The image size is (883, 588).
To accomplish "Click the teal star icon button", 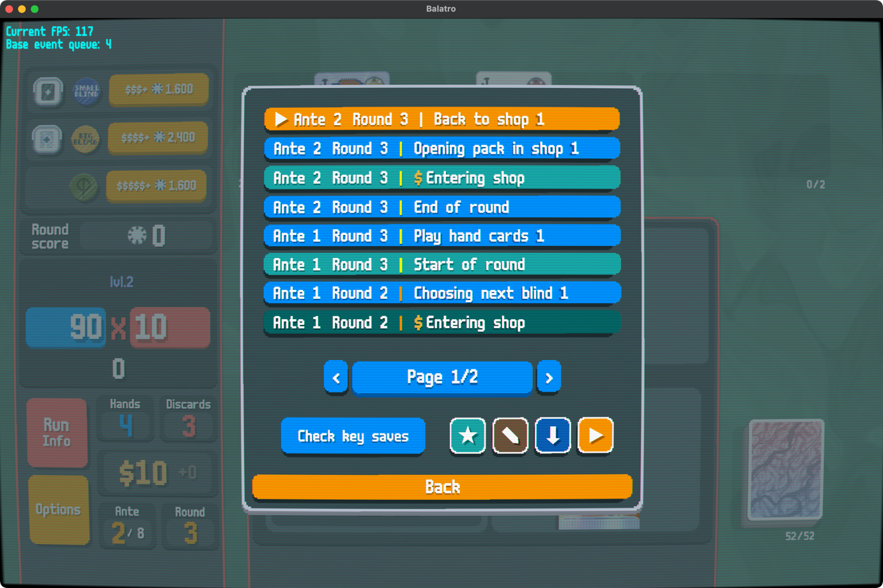I will [x=468, y=436].
